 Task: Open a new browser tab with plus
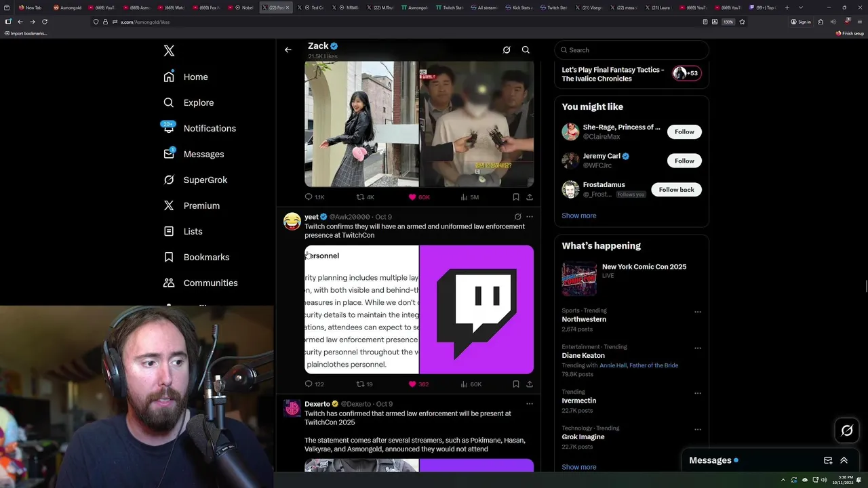787,7
